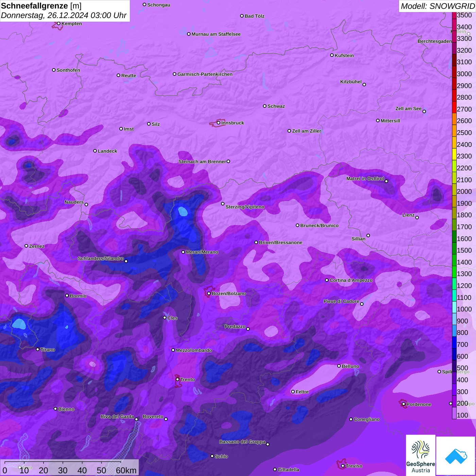Click the Steinach am Brenner label
Image resolution: width=476 pixels, height=476 pixels.
[202, 161]
